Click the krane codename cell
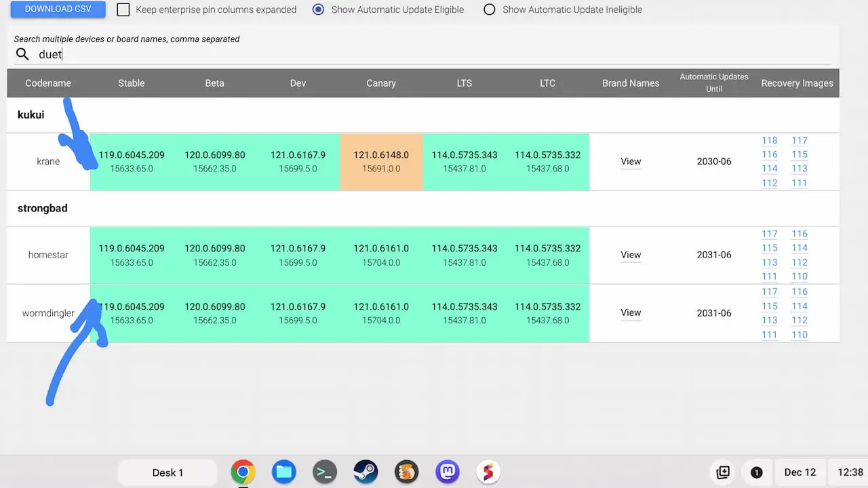Image resolution: width=868 pixels, height=488 pixels. tap(48, 161)
